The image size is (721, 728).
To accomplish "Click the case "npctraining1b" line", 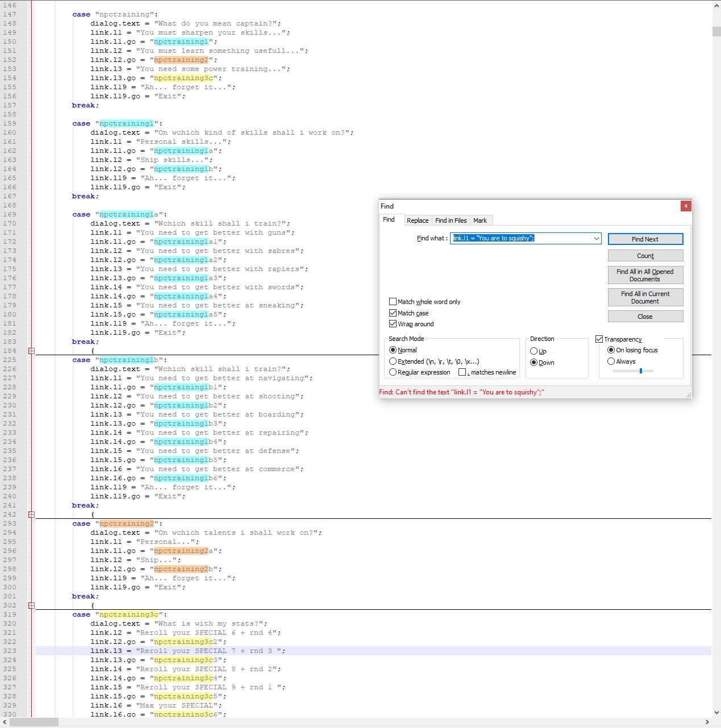I will (119, 360).
